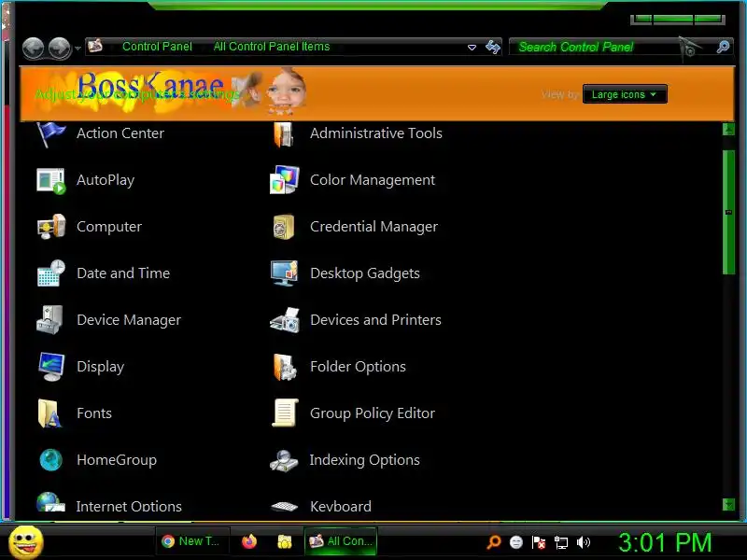Image resolution: width=747 pixels, height=560 pixels.
Task: Open recent pages dropdown next to Forward
Action: [x=78, y=49]
